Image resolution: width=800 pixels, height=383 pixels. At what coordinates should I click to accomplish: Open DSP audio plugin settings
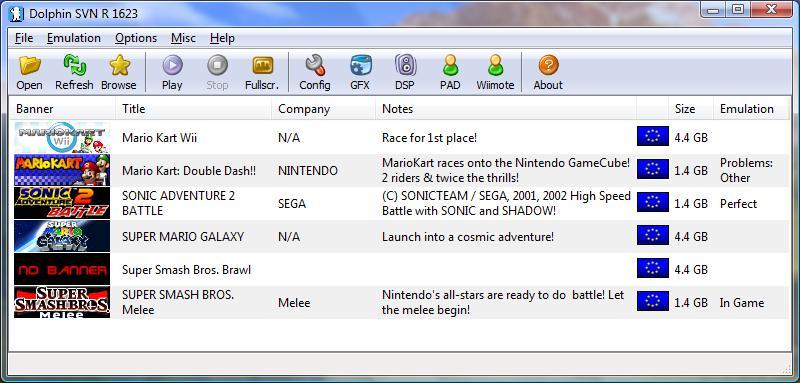[405, 65]
